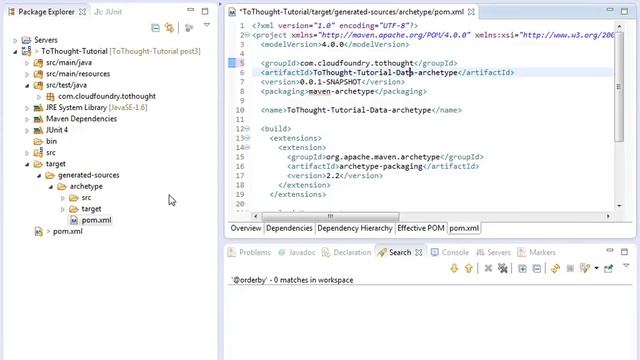Collapse the src/test/java folder
The height and width of the screenshot is (360, 640).
(x=27, y=86)
